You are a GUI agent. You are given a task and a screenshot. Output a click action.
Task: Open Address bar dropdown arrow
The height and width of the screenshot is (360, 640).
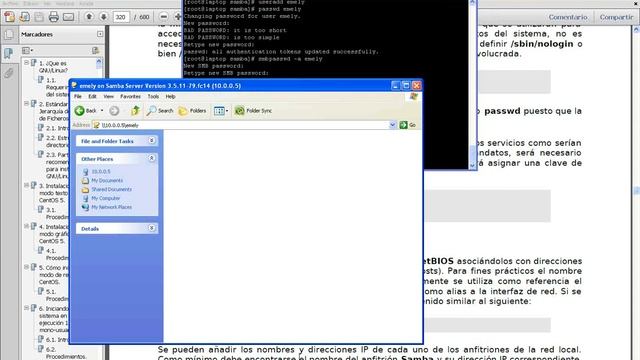pos(393,125)
